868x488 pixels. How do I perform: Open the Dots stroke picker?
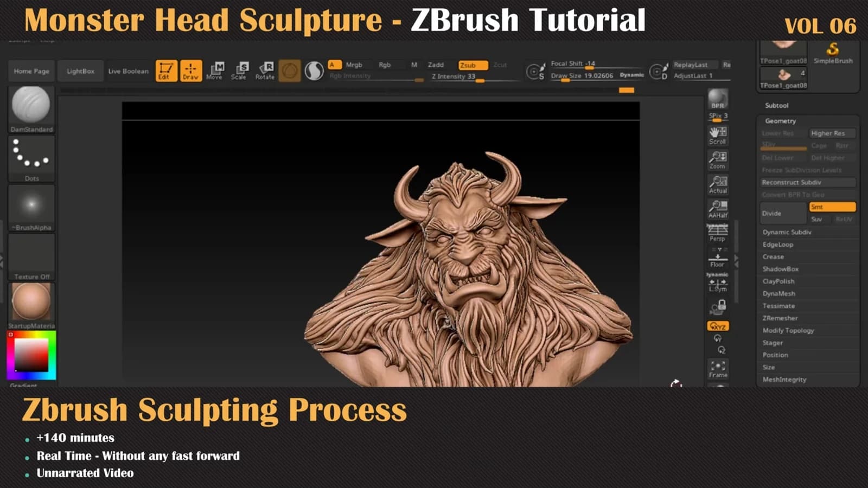tap(31, 159)
